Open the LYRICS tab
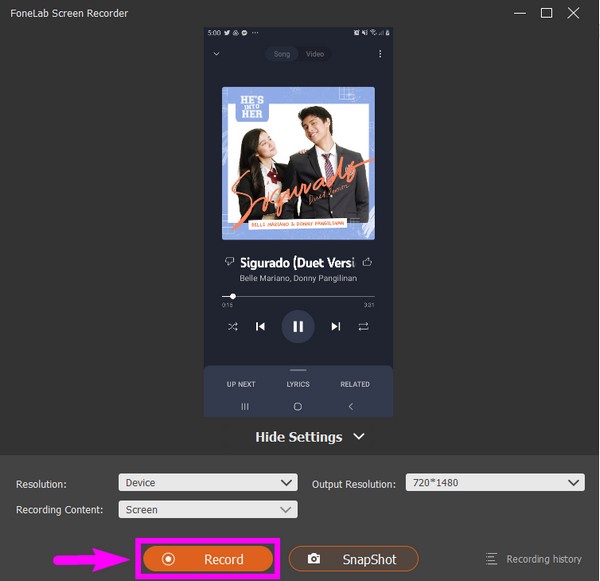The height and width of the screenshot is (581, 600). coord(298,384)
